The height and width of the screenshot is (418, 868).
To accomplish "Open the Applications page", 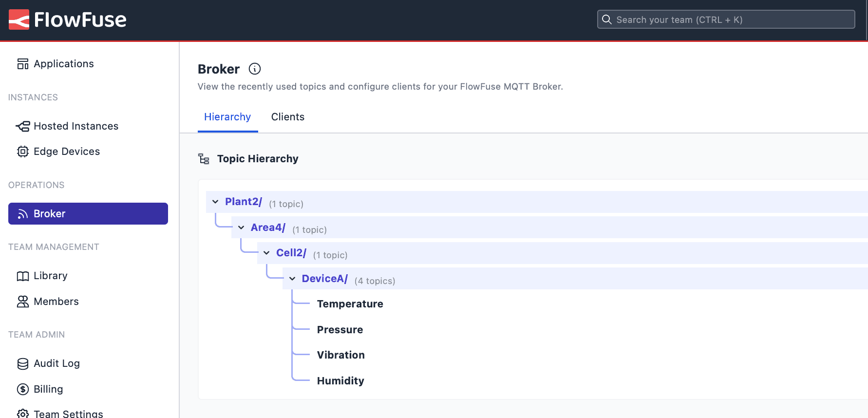I will tap(64, 63).
